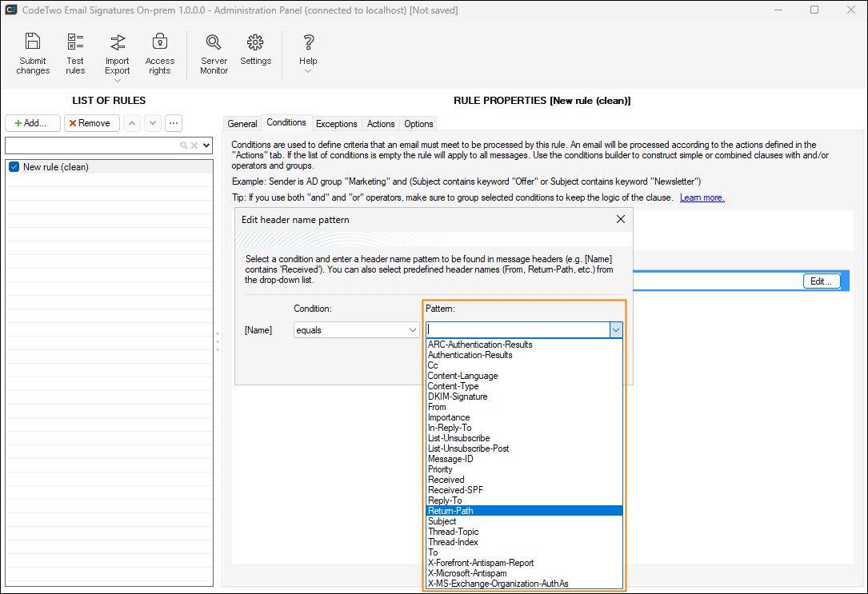Choose DKIM-Signature header from the list

click(458, 397)
